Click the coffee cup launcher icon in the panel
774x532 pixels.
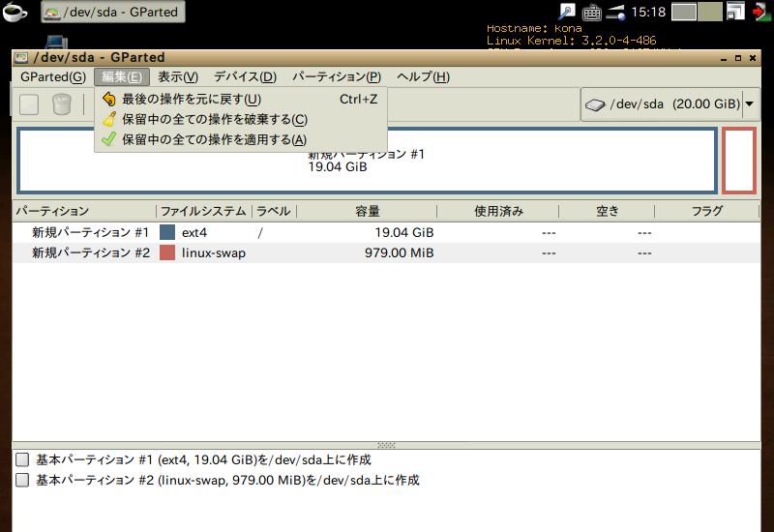tap(15, 12)
